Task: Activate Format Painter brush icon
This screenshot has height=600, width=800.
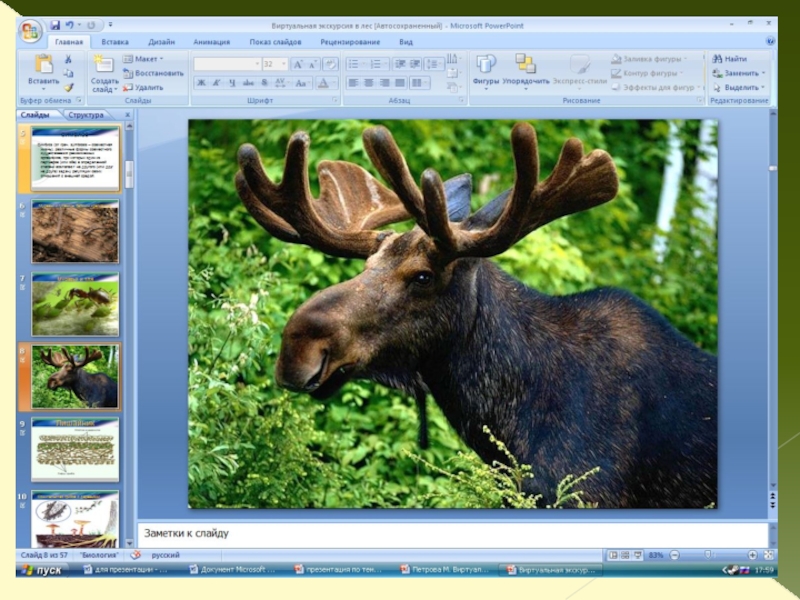Action: pyautogui.click(x=68, y=88)
